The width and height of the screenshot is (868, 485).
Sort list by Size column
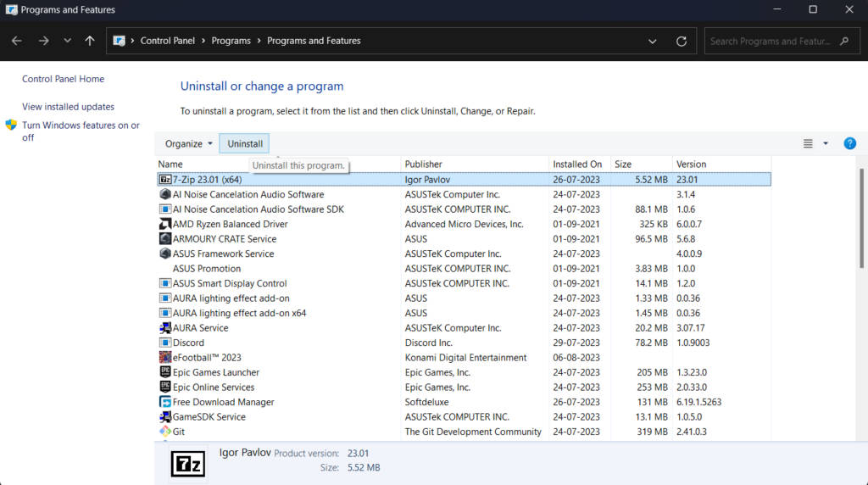[623, 164]
